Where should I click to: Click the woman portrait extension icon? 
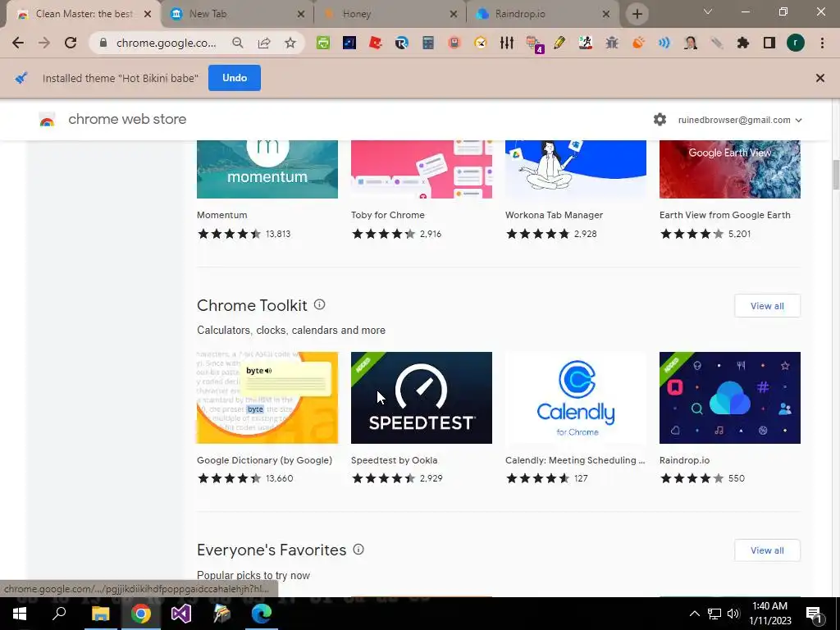[x=691, y=43]
